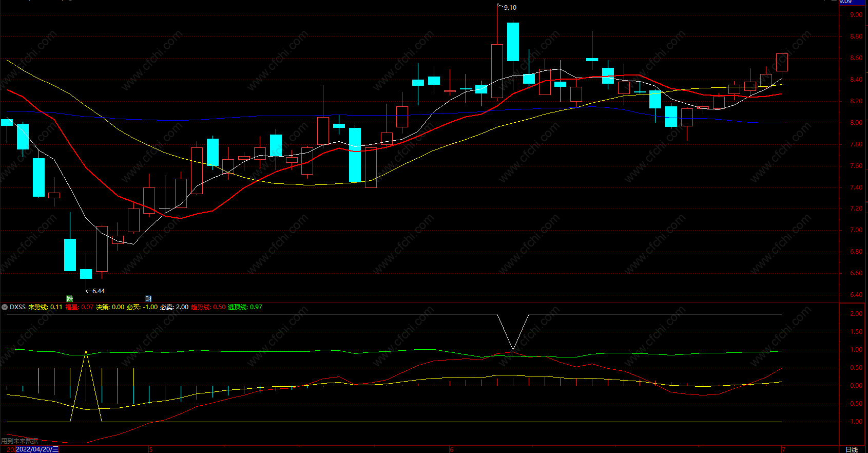Click the blue 财 signal marker
This screenshot has width=868, height=453.
coord(148,298)
